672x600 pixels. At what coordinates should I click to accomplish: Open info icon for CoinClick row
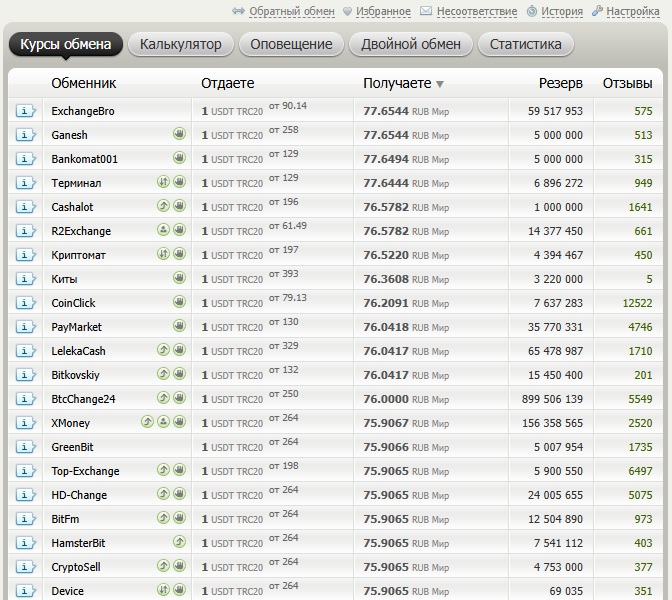(25, 303)
